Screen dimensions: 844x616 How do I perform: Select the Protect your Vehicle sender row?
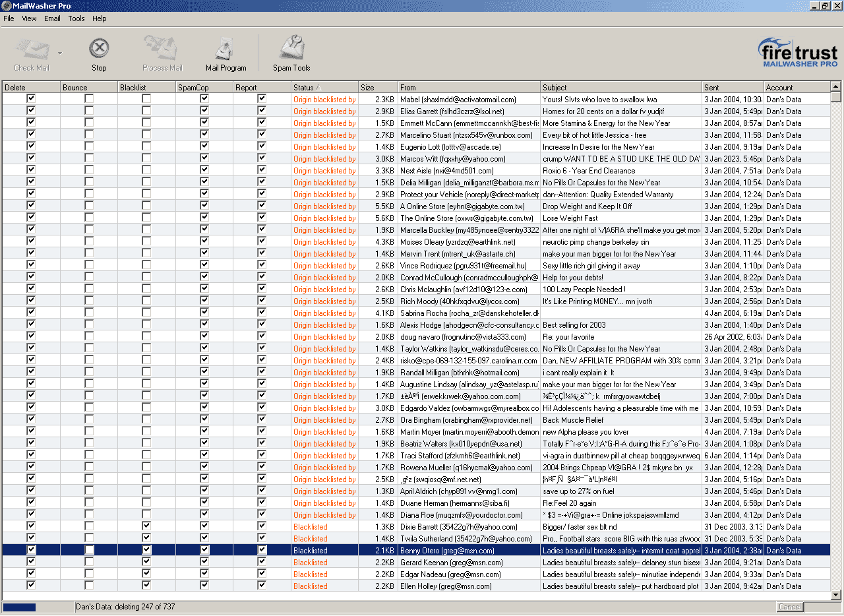tap(415, 194)
